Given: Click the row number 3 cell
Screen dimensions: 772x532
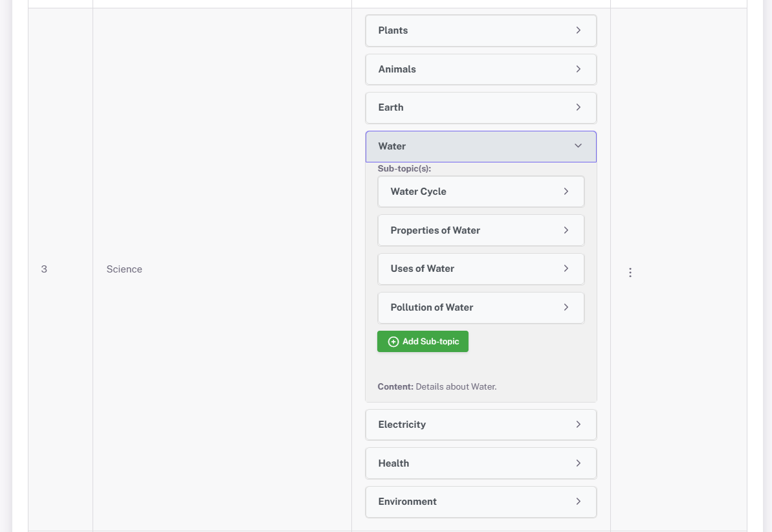Looking at the screenshot, I should point(44,269).
